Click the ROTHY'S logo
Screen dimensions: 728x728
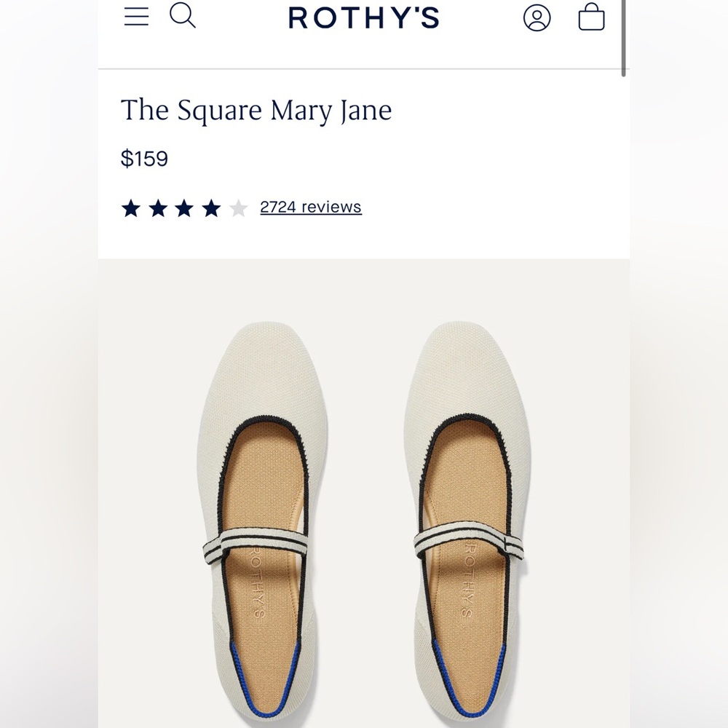364,18
